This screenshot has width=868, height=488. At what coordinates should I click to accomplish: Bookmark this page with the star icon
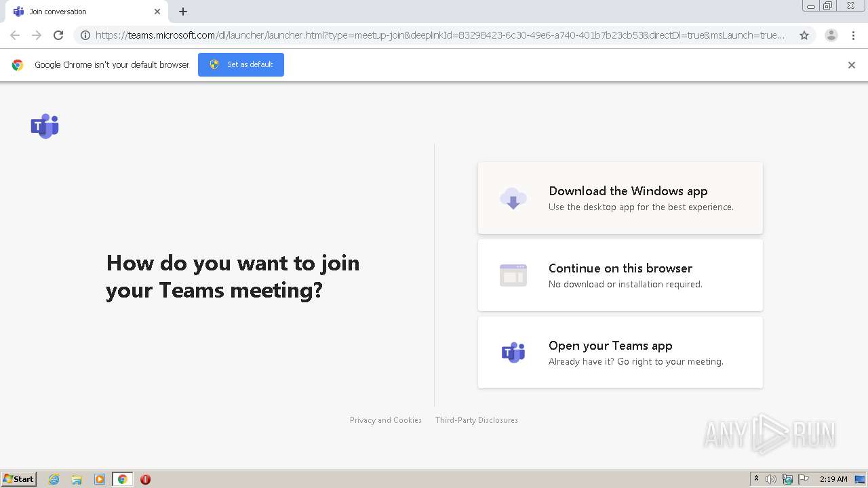pos(804,35)
